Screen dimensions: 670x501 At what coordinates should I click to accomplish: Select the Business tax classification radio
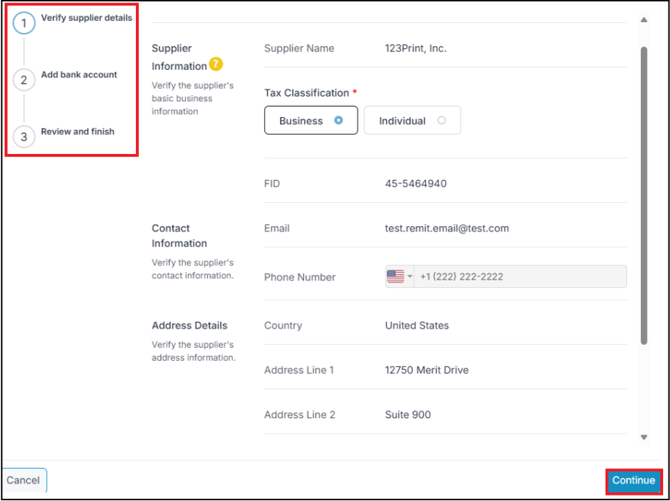[x=339, y=121]
